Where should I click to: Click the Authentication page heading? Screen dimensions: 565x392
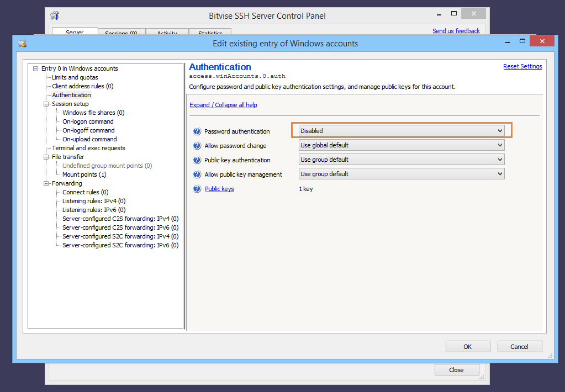tap(220, 67)
